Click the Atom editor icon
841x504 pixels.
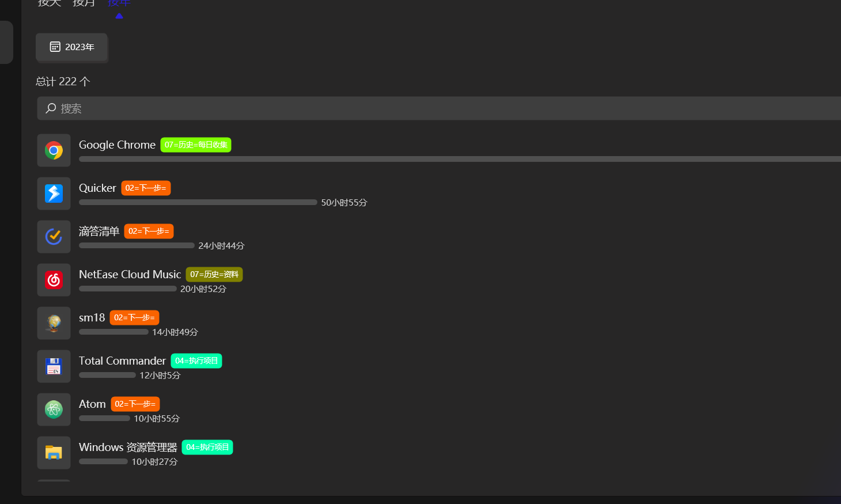click(x=54, y=410)
